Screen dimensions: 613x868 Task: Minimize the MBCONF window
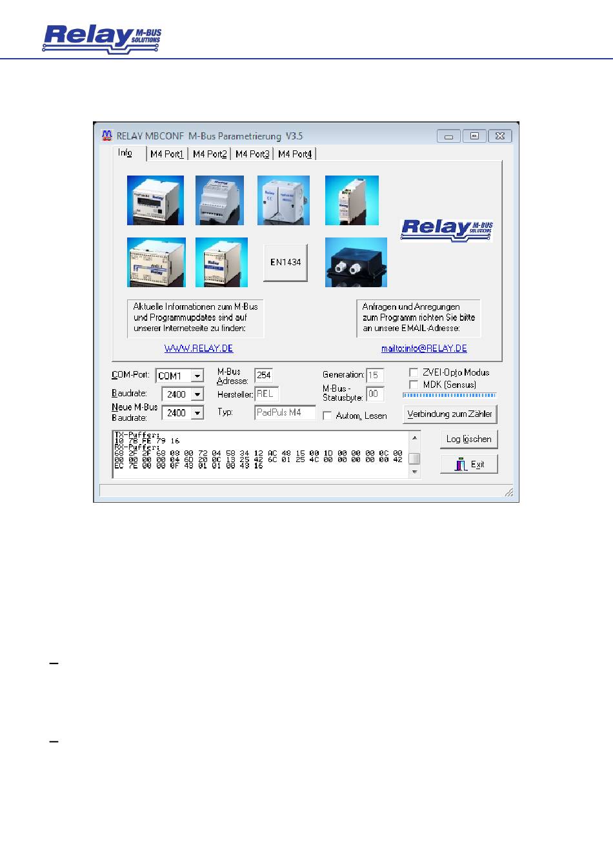[x=448, y=136]
